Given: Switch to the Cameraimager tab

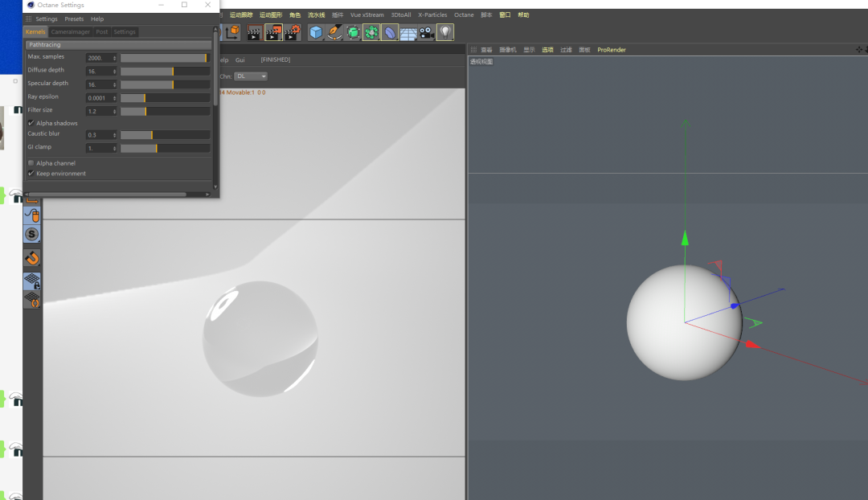Looking at the screenshot, I should click(x=71, y=32).
